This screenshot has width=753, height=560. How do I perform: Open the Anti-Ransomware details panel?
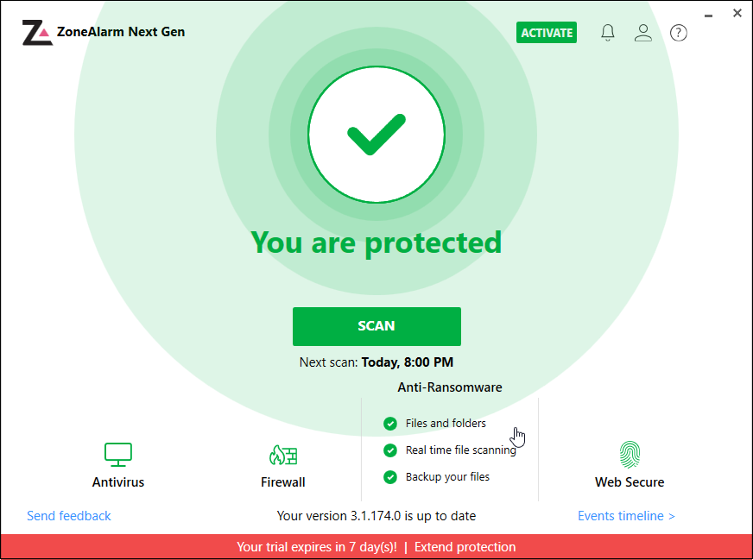click(449, 387)
